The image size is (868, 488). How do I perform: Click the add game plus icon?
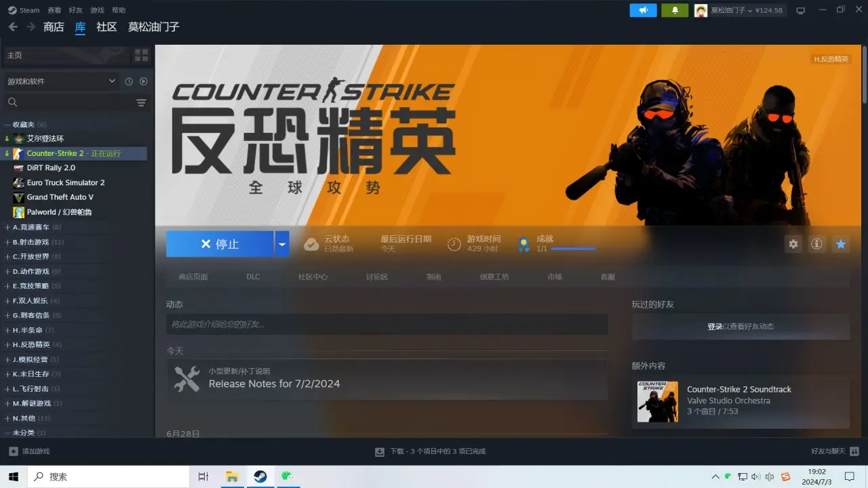[x=13, y=451]
